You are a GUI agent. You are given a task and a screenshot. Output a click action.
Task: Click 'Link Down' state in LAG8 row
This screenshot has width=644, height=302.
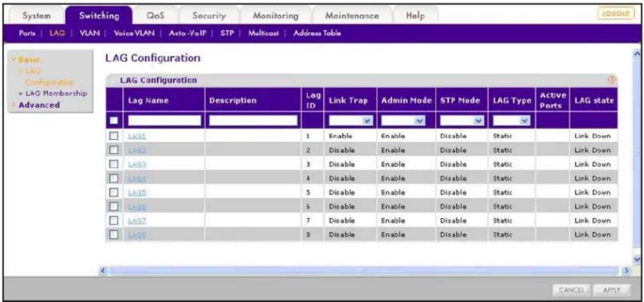click(x=593, y=234)
